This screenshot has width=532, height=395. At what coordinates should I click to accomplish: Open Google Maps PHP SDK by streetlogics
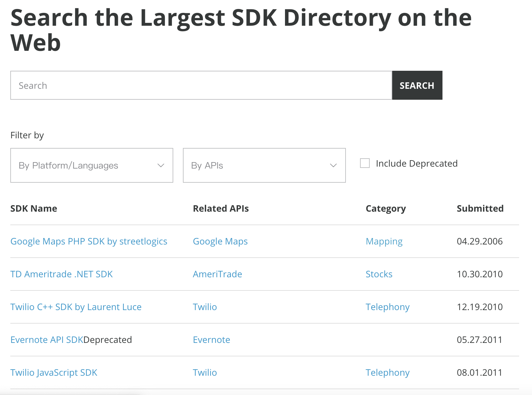(x=89, y=241)
